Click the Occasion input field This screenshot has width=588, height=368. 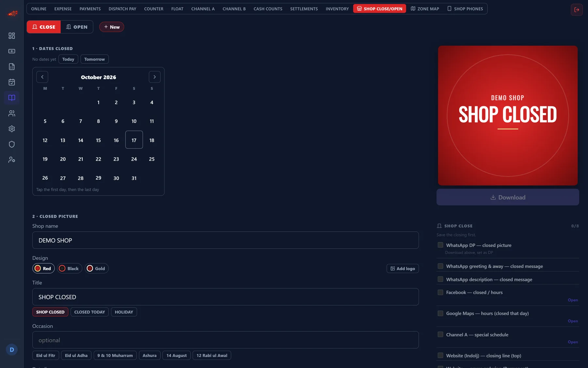[x=225, y=340]
